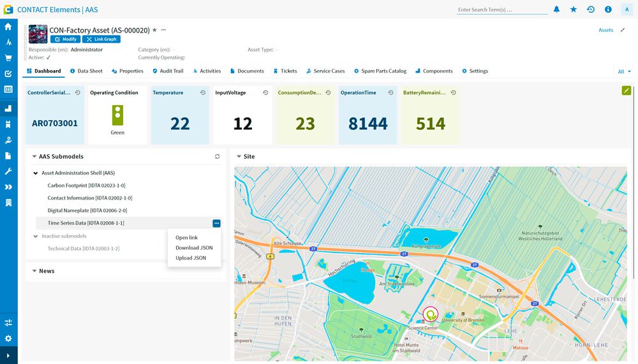Click the pin icon beside Assets
638x364 pixels.
coord(623,30)
